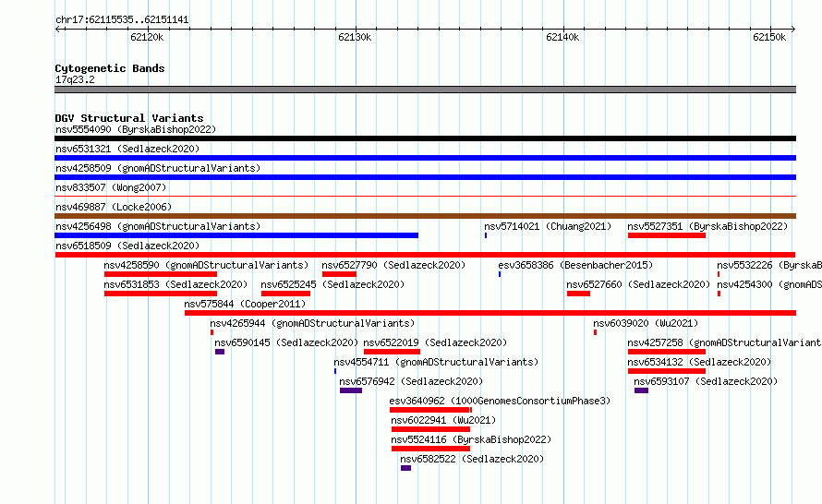Click the red nsv4258590 variant bar
Image resolution: width=822 pixels, height=504 pixels.
pyautogui.click(x=161, y=274)
